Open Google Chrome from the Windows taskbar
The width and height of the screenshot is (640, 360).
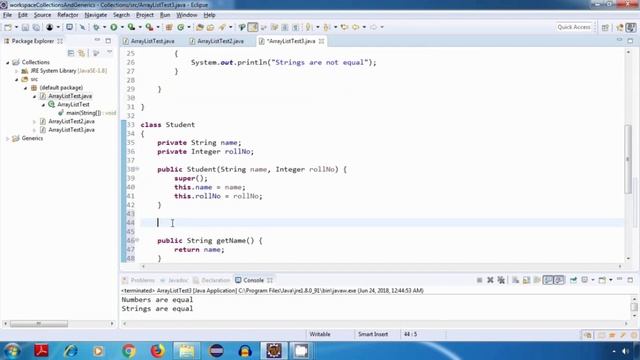coord(129,351)
